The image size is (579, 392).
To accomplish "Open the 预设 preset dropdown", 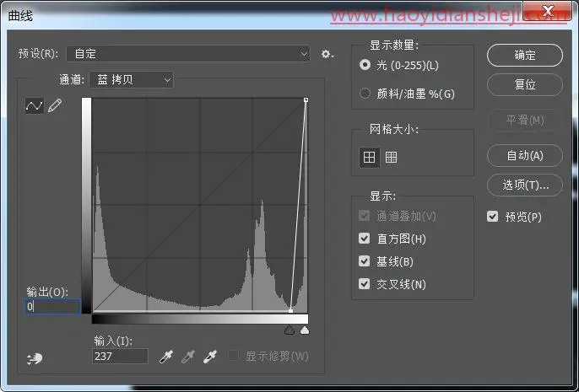I will [188, 54].
